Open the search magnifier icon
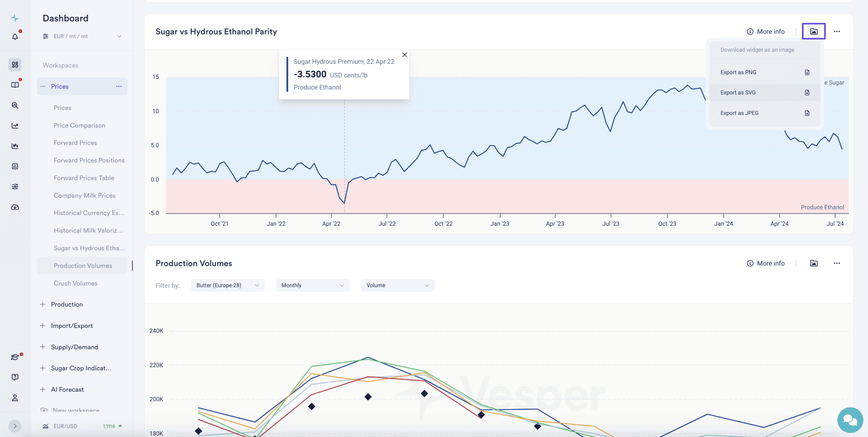This screenshot has height=437, width=868. coord(15,105)
